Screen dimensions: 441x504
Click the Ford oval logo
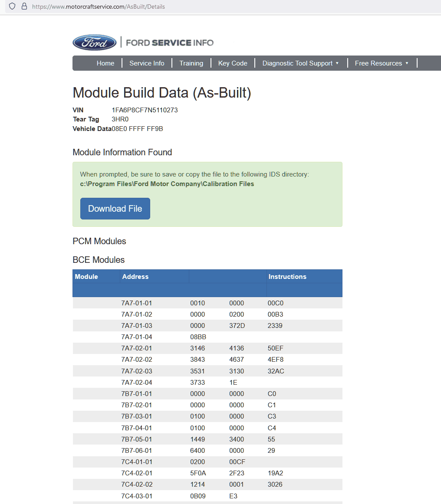[95, 43]
